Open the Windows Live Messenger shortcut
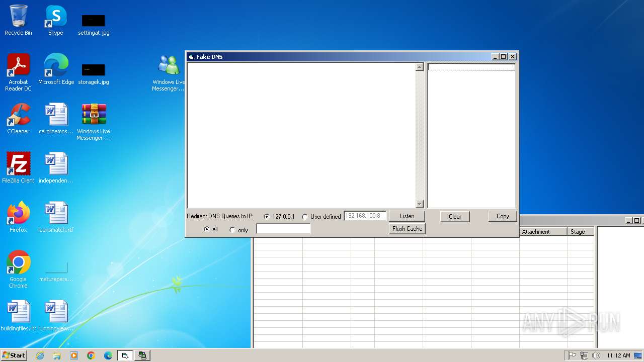 click(x=169, y=73)
